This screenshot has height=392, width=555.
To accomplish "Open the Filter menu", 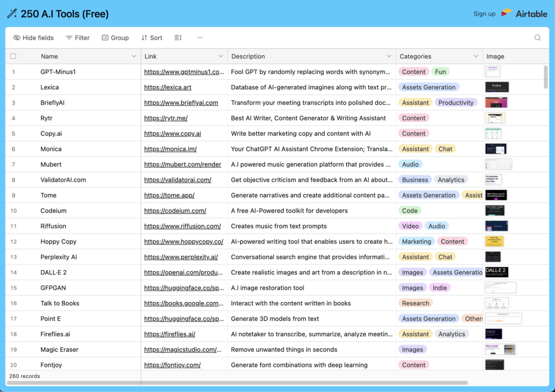I will click(78, 38).
